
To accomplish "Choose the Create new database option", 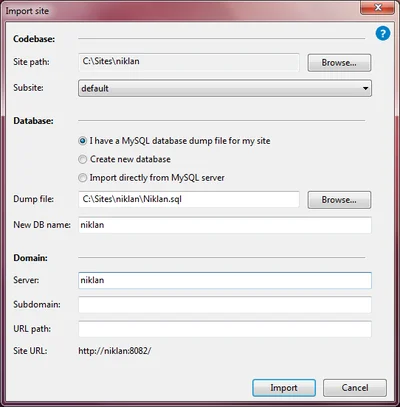I will point(82,159).
